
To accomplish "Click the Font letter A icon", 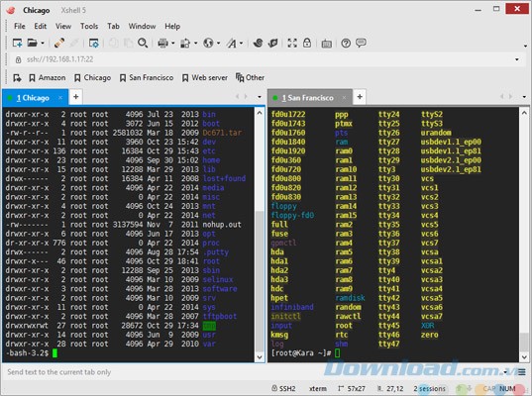I will pos(232,43).
